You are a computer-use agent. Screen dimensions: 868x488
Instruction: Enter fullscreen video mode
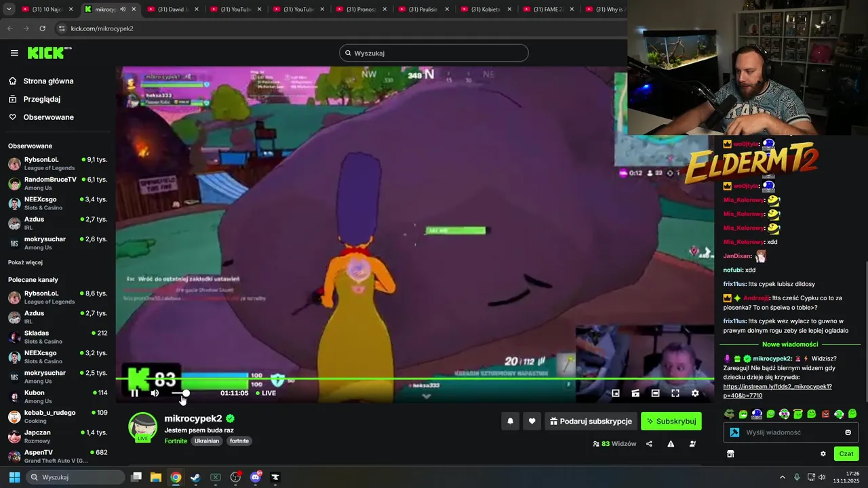pos(675,393)
